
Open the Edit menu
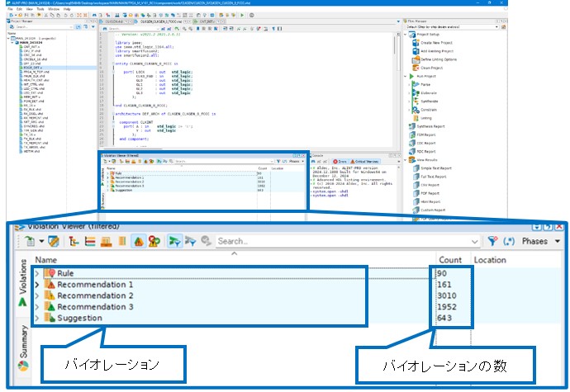point(19,9)
